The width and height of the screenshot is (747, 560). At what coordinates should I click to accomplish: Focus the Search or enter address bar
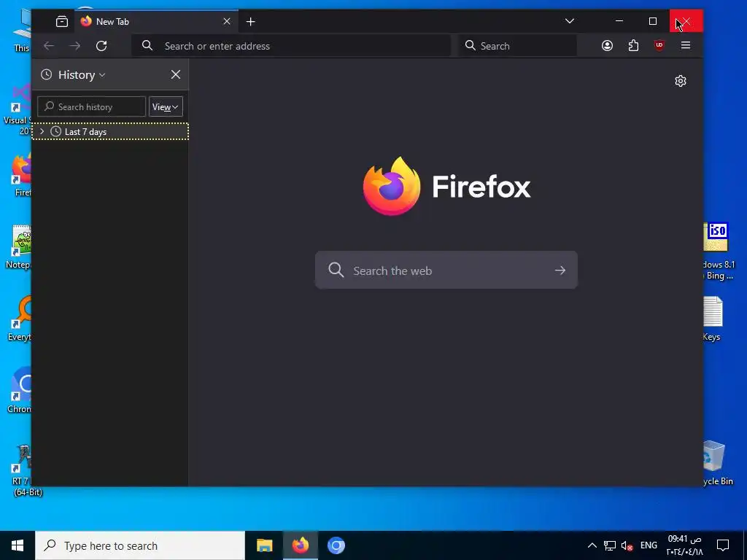(291, 46)
